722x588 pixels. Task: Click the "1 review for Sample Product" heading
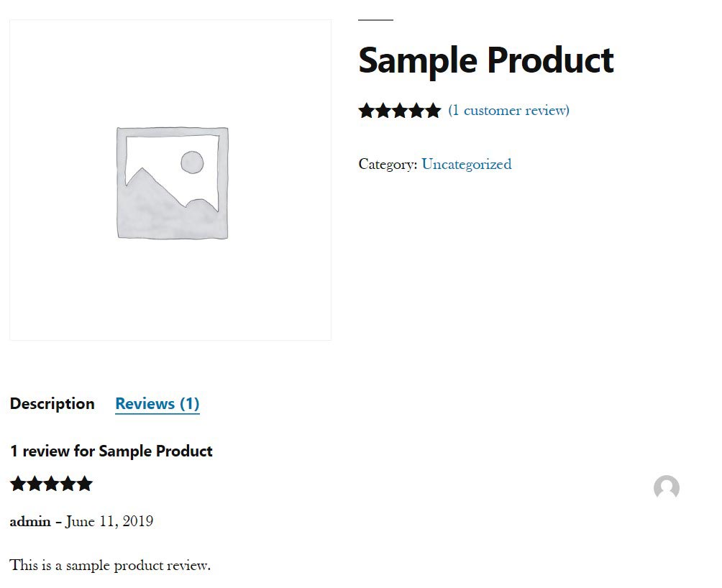pyautogui.click(x=111, y=451)
